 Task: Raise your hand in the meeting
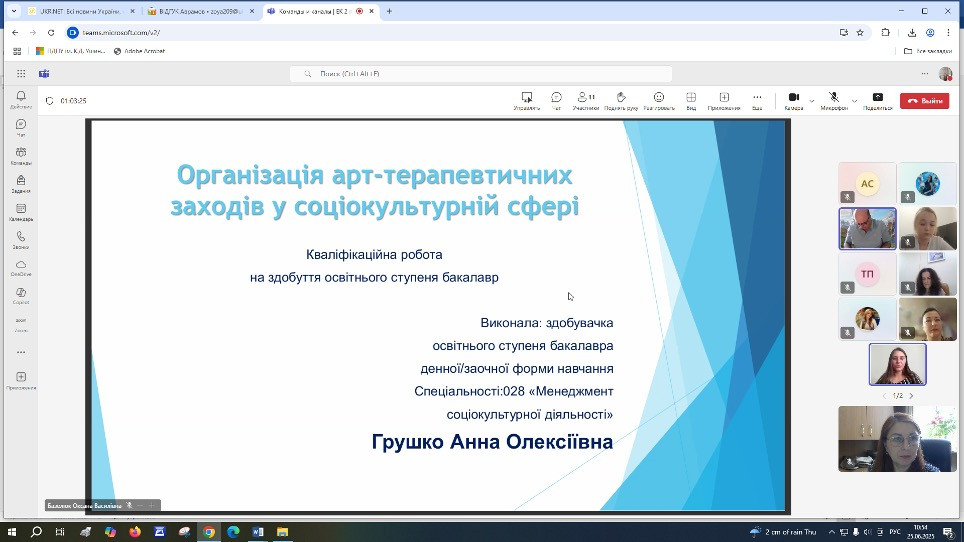621,100
